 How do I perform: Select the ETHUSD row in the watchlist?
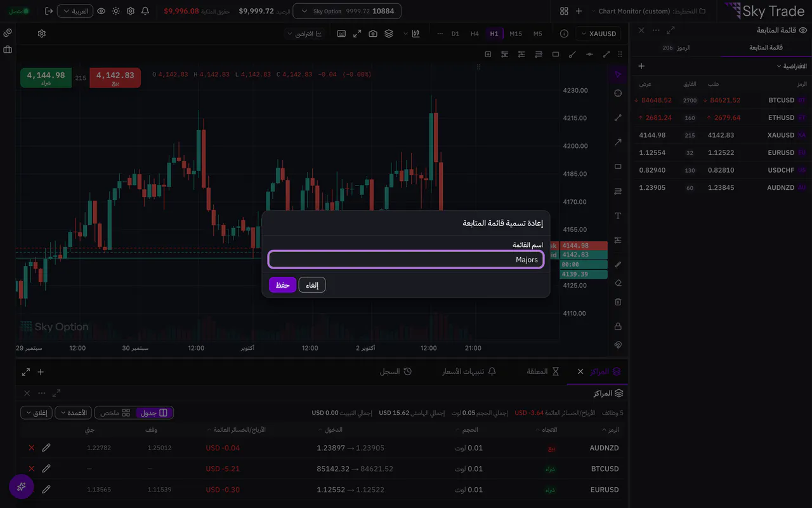pos(721,117)
